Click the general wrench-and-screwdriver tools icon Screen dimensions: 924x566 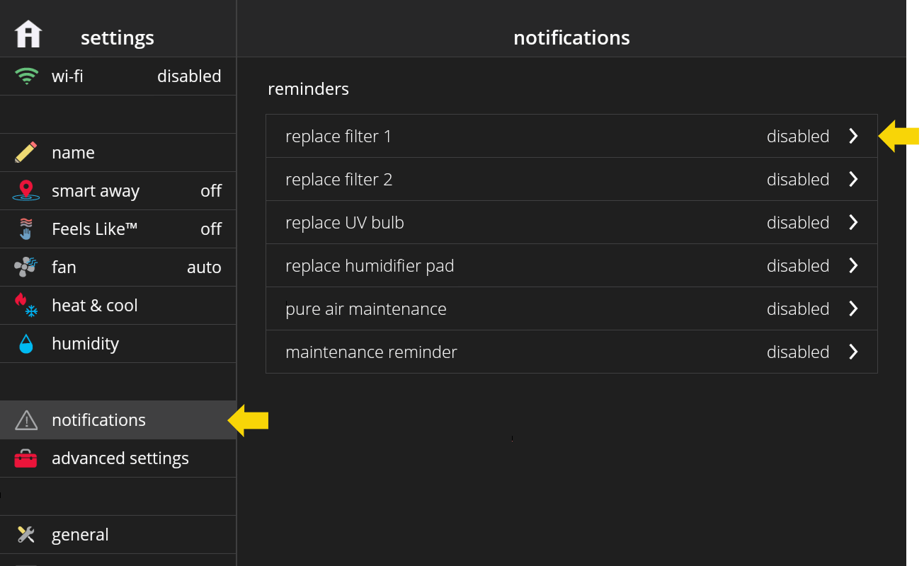(26, 534)
